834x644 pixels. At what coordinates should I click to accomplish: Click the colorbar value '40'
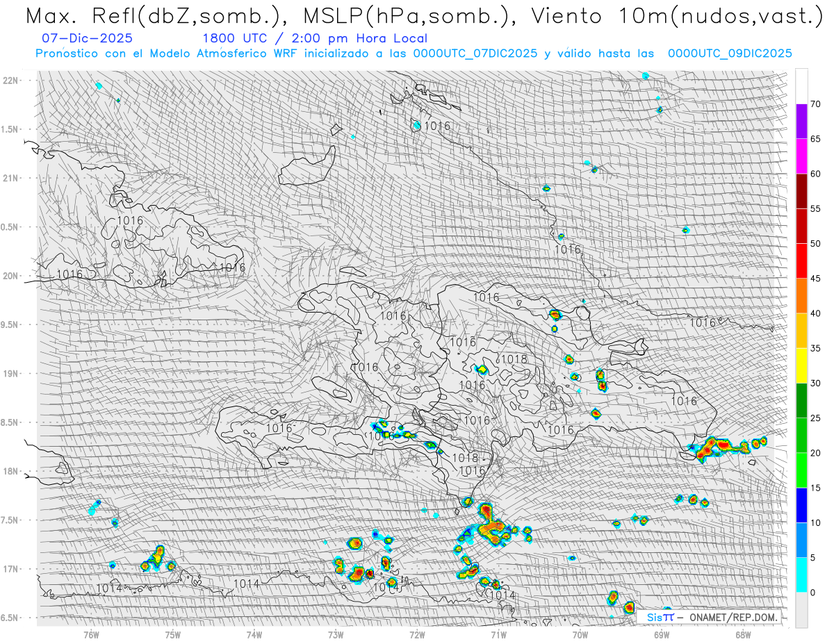click(x=815, y=313)
